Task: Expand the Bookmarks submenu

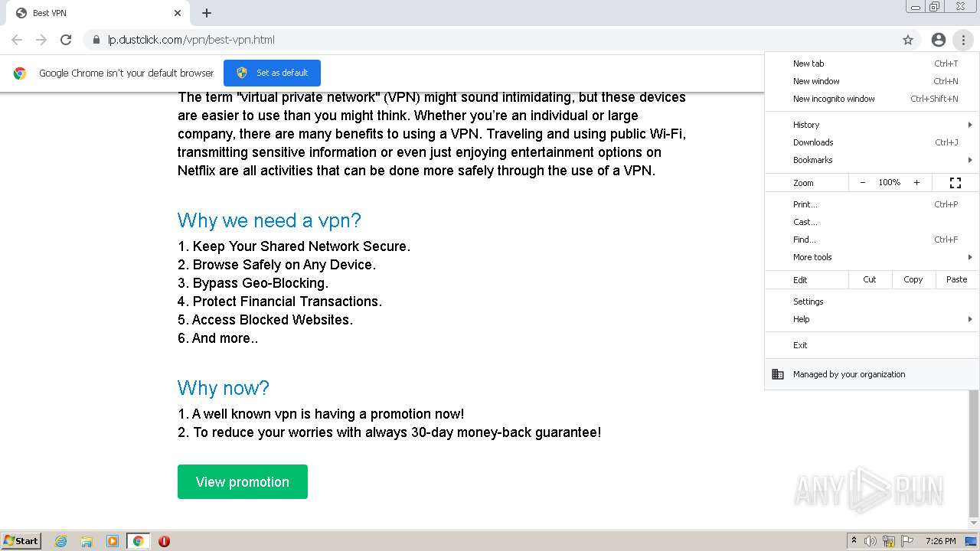Action: coord(872,160)
